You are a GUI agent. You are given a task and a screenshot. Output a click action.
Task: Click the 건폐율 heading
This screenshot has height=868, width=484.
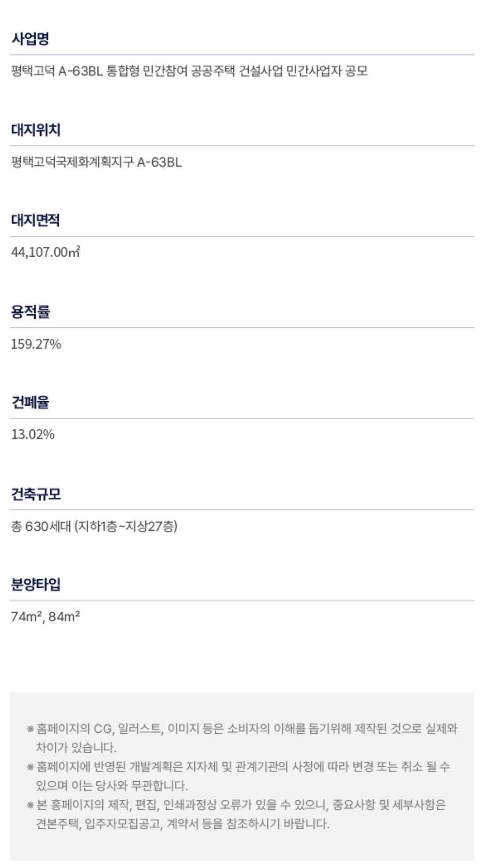(30, 403)
